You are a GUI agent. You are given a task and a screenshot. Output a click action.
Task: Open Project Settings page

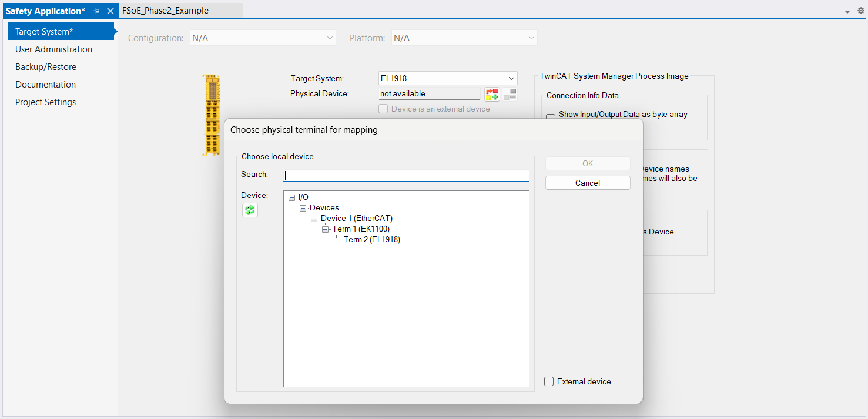click(46, 102)
